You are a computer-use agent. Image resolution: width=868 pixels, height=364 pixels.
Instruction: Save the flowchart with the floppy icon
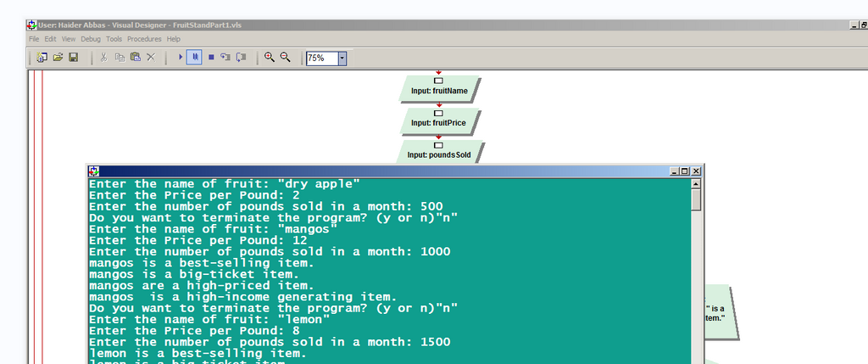click(x=74, y=58)
